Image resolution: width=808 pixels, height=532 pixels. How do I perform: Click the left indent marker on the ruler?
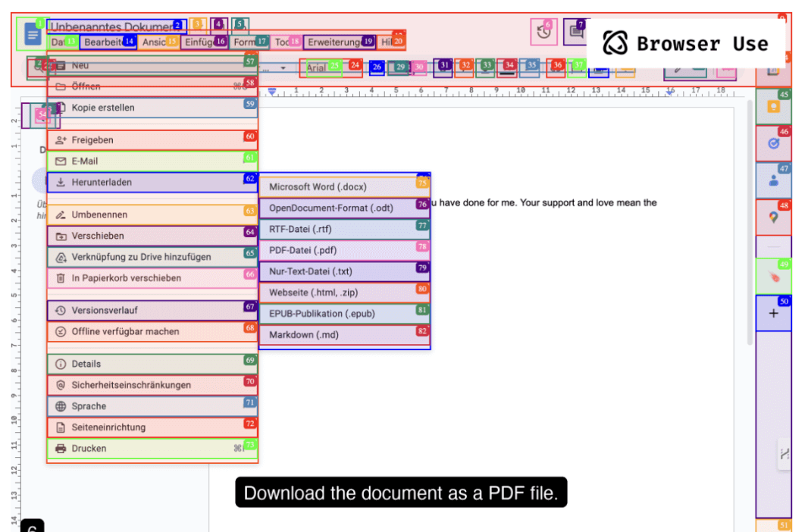(x=272, y=92)
